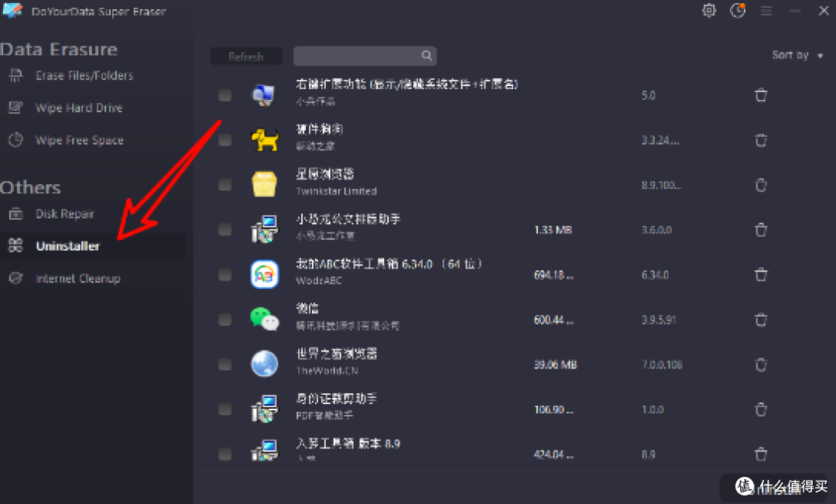Click the 6.34.0 version value
The height and width of the screenshot is (504, 836).
point(656,275)
